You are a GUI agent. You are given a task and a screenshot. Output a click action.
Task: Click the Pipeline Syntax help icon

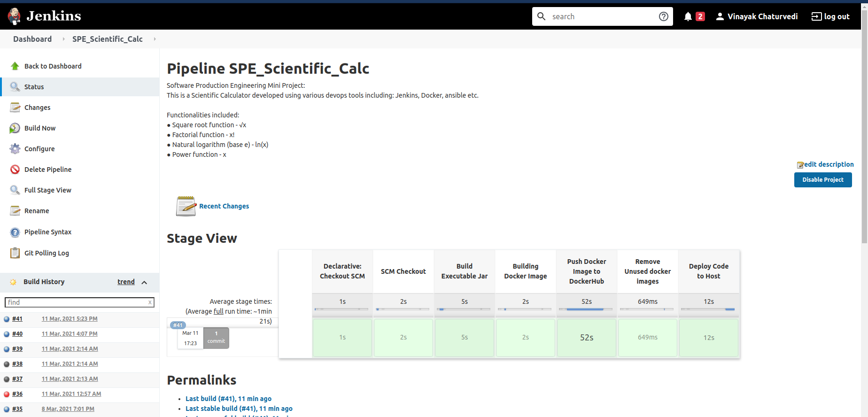coord(15,232)
